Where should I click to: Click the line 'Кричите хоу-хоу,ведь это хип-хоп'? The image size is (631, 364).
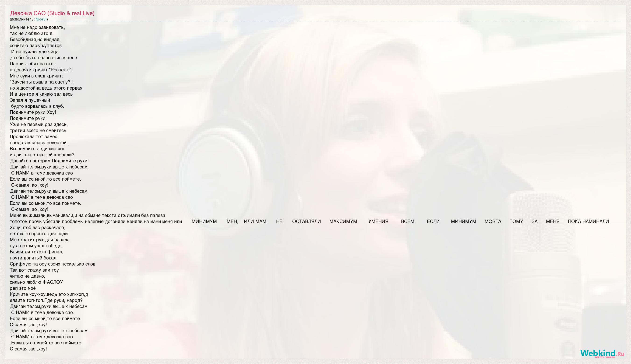pos(49,294)
